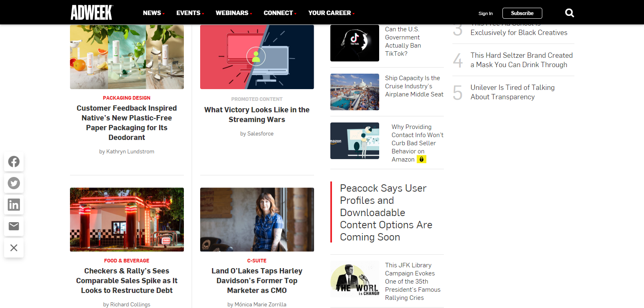This screenshot has height=308, width=644.
Task: Open the Connect menu
Action: click(x=280, y=13)
